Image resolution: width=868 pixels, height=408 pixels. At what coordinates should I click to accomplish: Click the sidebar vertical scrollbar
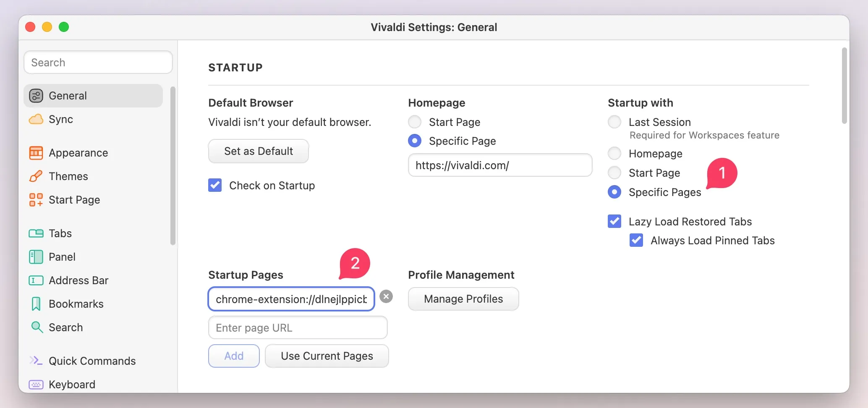[173, 166]
